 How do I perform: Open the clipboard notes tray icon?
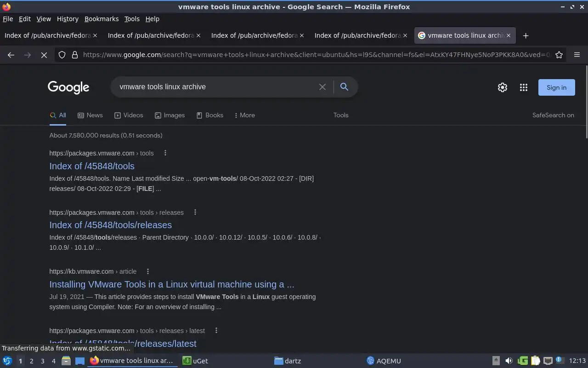pyautogui.click(x=535, y=361)
